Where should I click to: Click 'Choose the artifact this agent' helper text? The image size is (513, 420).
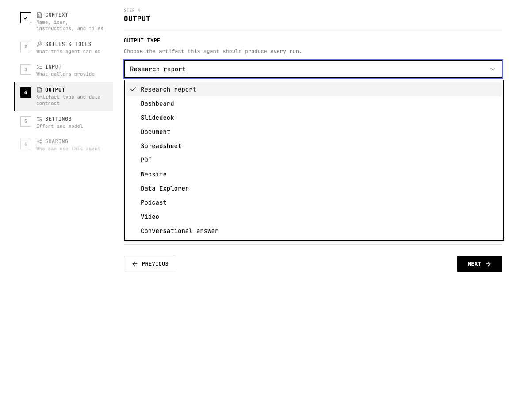click(213, 51)
